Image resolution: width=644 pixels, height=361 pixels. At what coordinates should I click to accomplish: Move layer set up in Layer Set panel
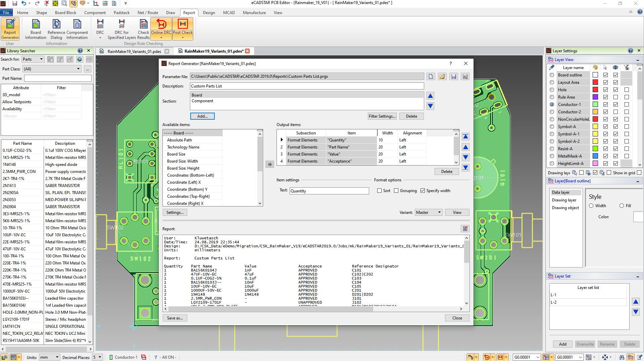[x=636, y=302]
